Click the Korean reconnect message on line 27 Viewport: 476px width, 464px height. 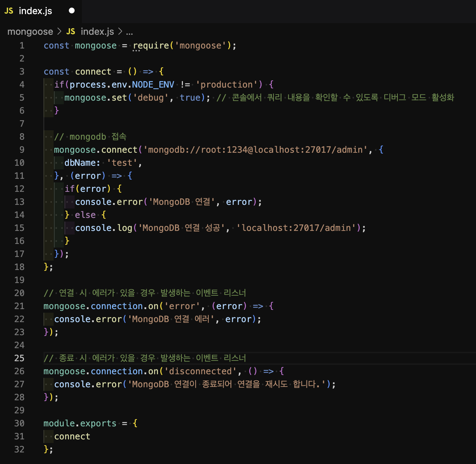click(227, 384)
